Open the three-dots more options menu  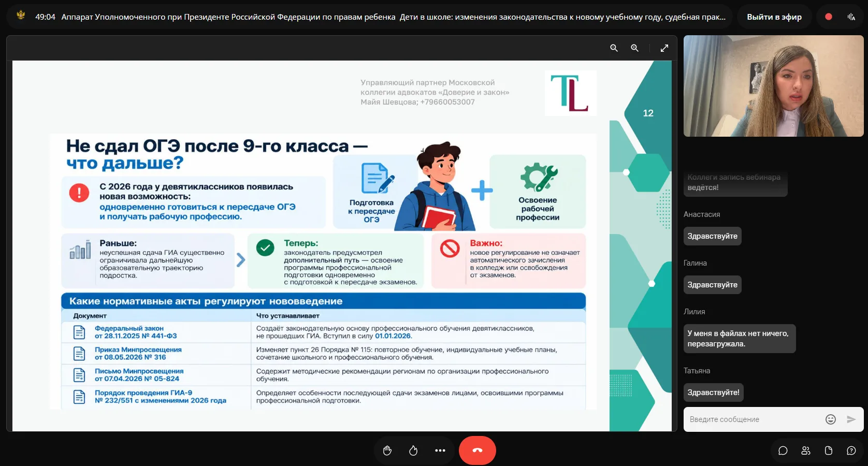point(440,450)
